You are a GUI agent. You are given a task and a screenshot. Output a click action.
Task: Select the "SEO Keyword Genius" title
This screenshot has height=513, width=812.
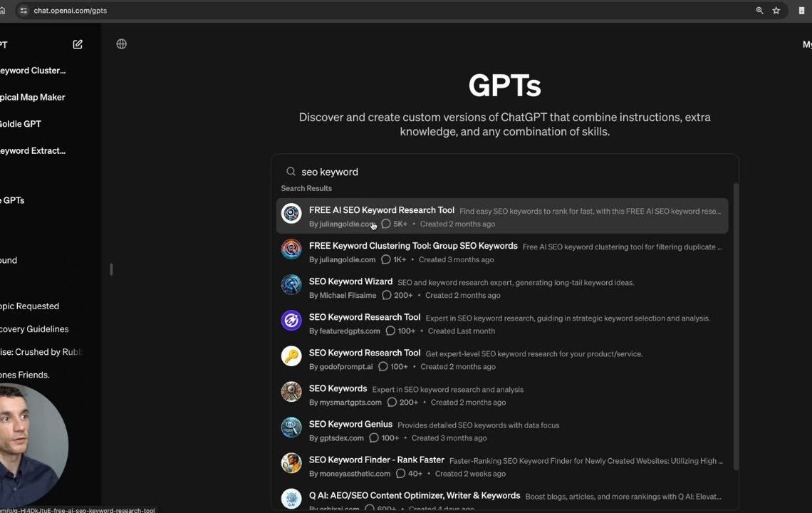pos(350,424)
